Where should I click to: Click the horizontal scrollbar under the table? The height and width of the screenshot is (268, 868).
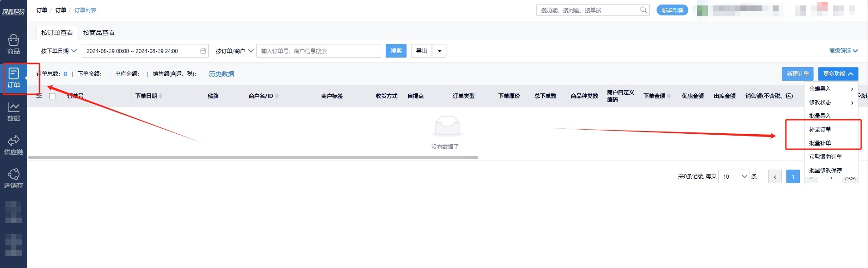pos(253,157)
